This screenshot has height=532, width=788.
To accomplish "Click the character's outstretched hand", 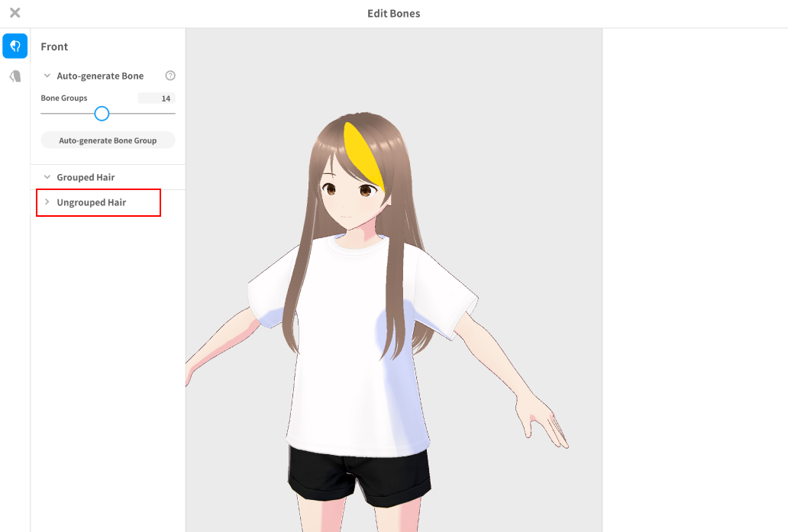I will coord(542,420).
